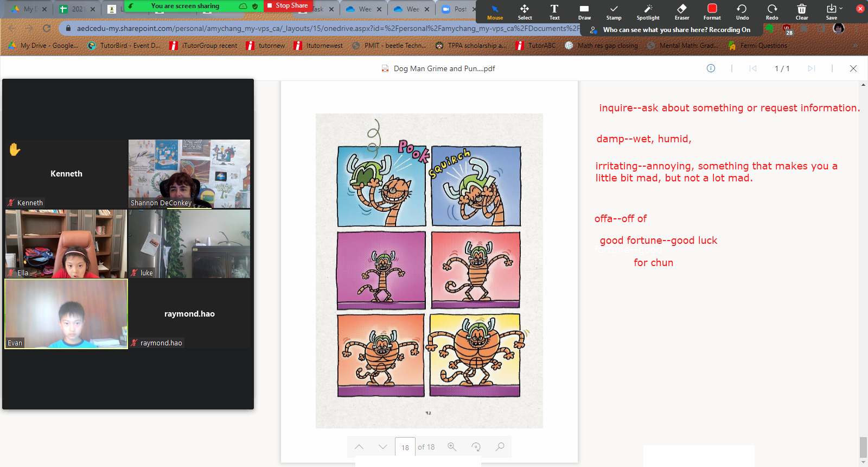Click the green shield icon in sharing bar
Viewport: 868px width, 467px height.
255,6
